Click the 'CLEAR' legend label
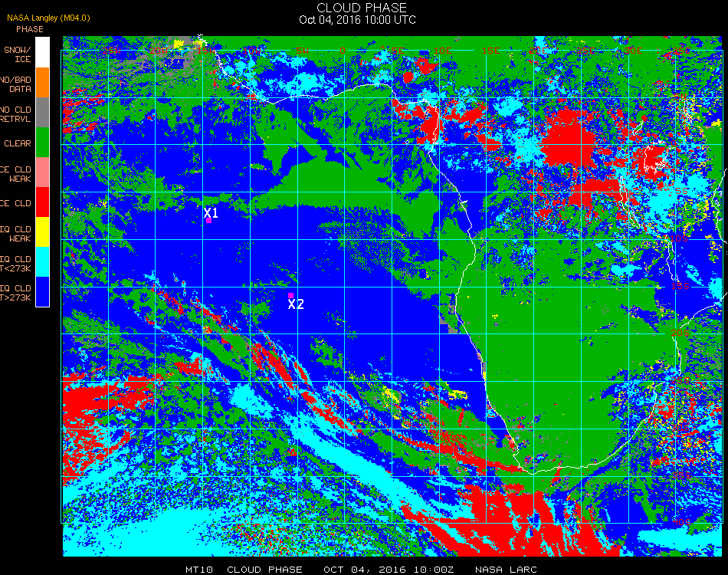 click(18, 143)
